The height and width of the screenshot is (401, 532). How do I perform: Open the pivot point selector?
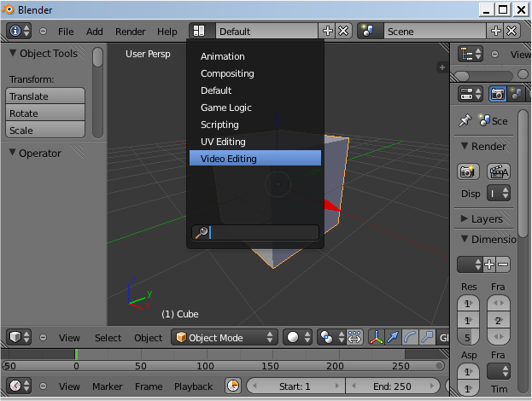tap(332, 337)
